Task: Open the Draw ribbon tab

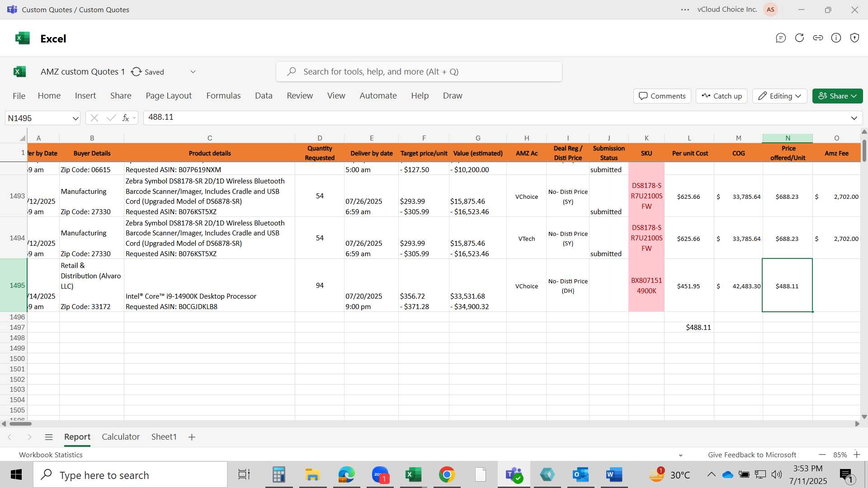Action: [453, 96]
